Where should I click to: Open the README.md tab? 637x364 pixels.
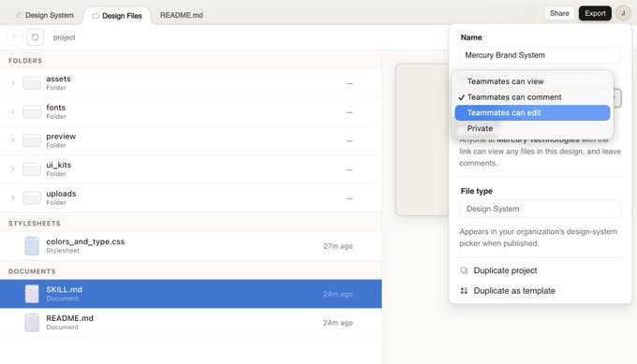click(x=181, y=15)
